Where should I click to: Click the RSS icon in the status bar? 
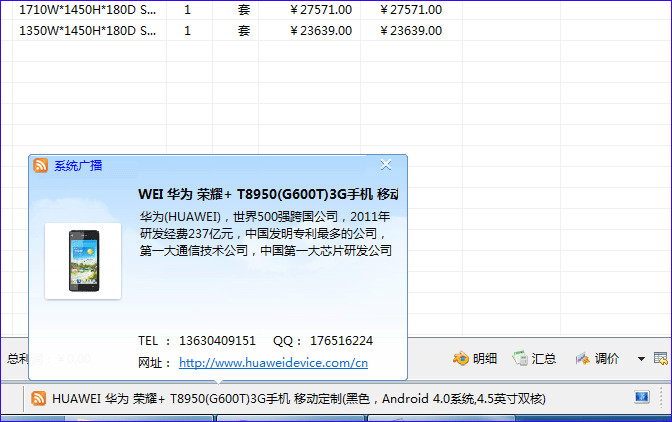tap(39, 398)
